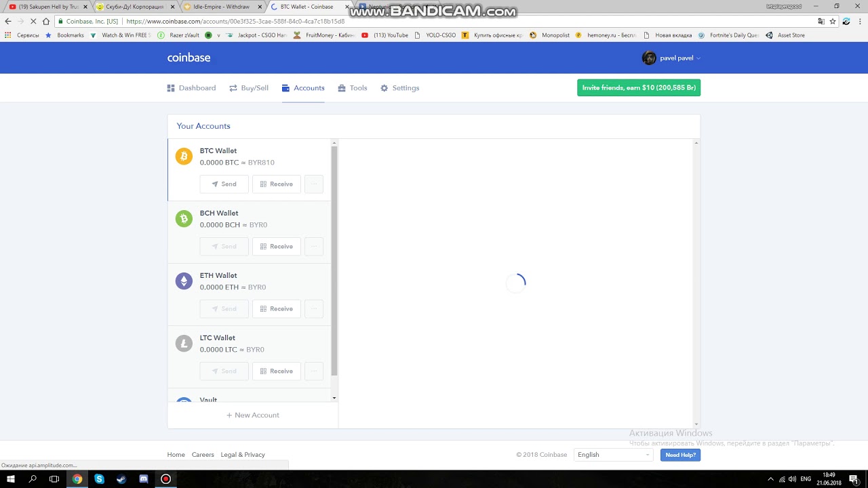
Task: Click the Dashboard grid icon
Action: coord(171,88)
